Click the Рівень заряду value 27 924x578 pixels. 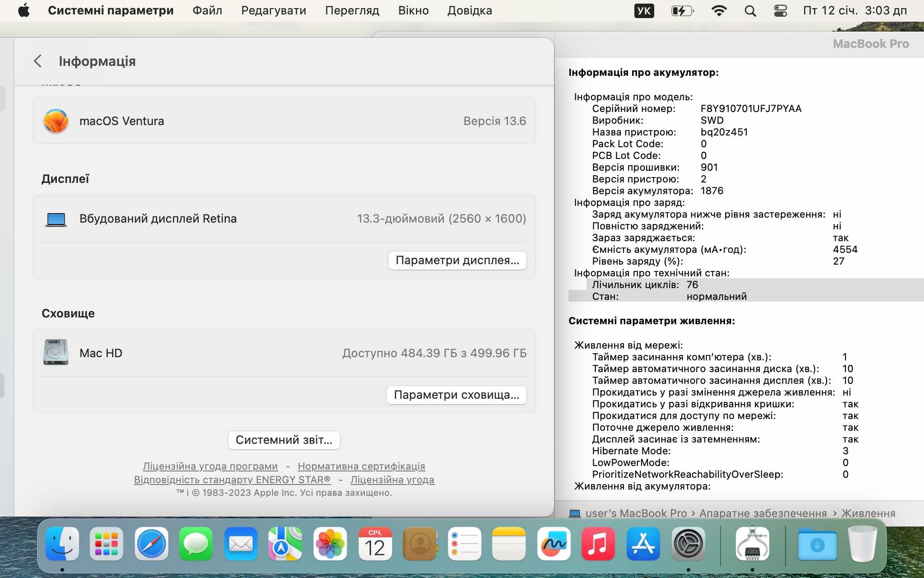(838, 261)
